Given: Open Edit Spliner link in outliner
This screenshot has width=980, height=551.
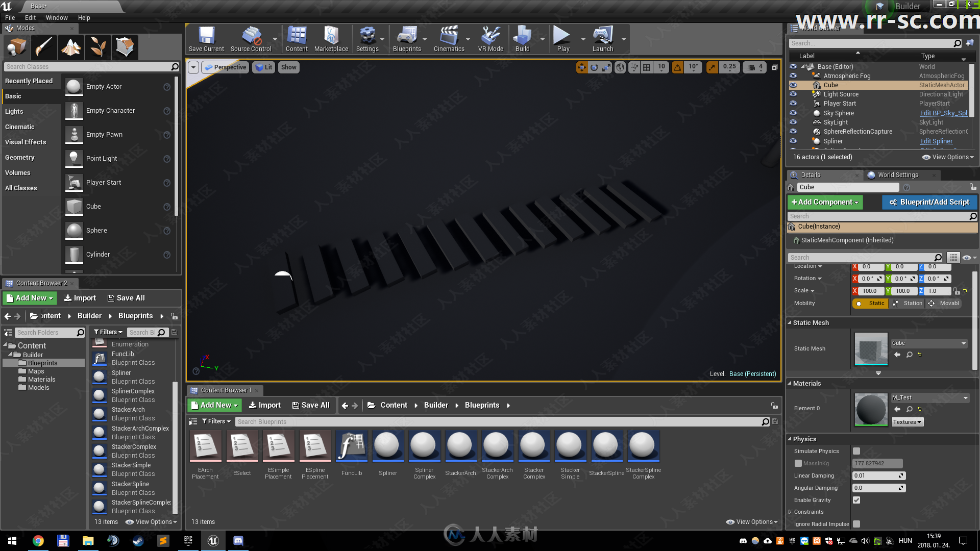Looking at the screenshot, I should tap(936, 141).
